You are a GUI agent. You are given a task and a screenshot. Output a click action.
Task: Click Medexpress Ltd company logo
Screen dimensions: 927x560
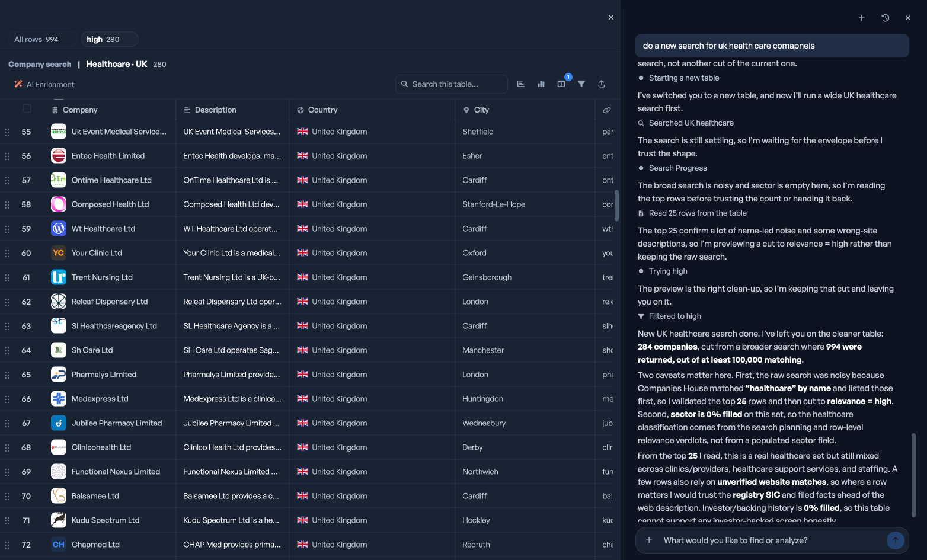59,399
